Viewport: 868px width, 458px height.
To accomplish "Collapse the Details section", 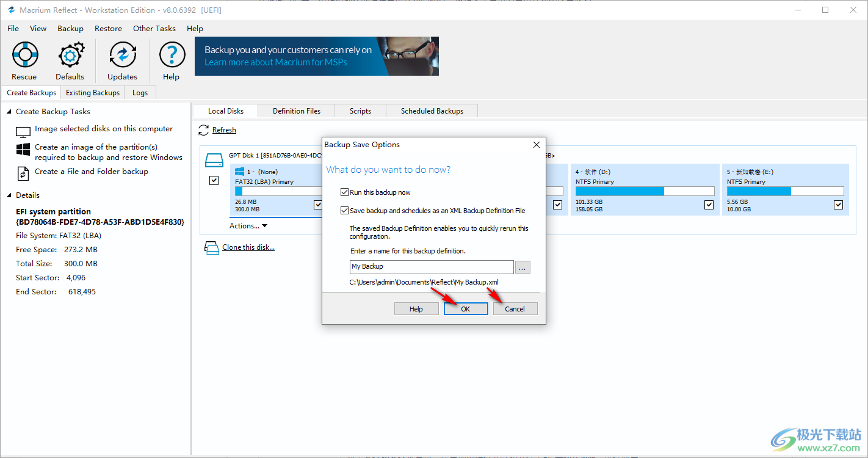I will pyautogui.click(x=9, y=195).
